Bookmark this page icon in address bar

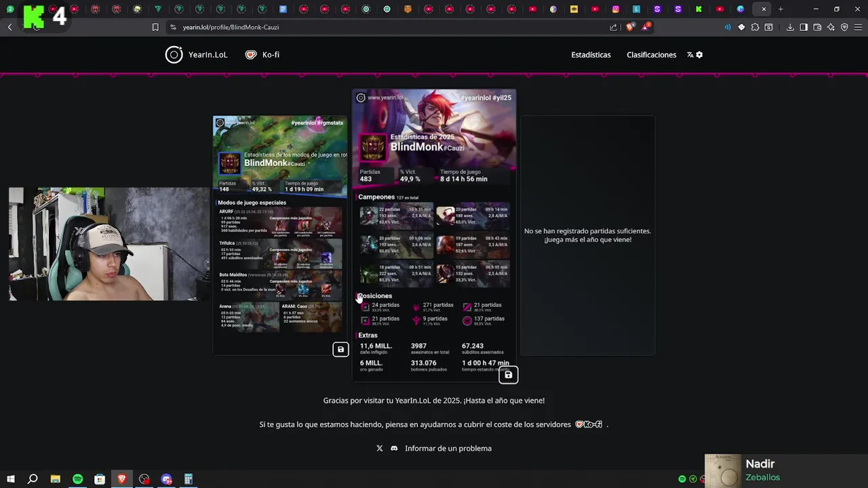pos(155,27)
